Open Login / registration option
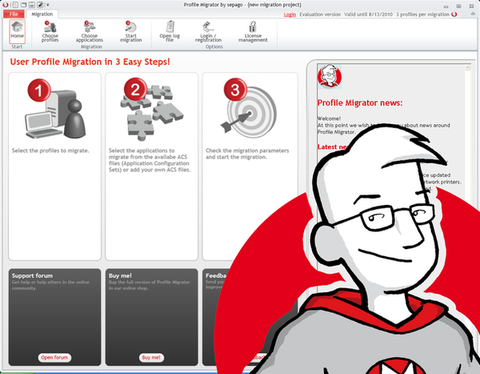This screenshot has height=374, width=480. pos(208,31)
